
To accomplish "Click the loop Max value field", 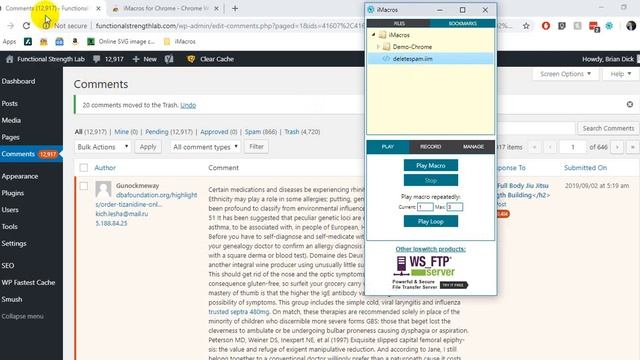I will [x=454, y=207].
